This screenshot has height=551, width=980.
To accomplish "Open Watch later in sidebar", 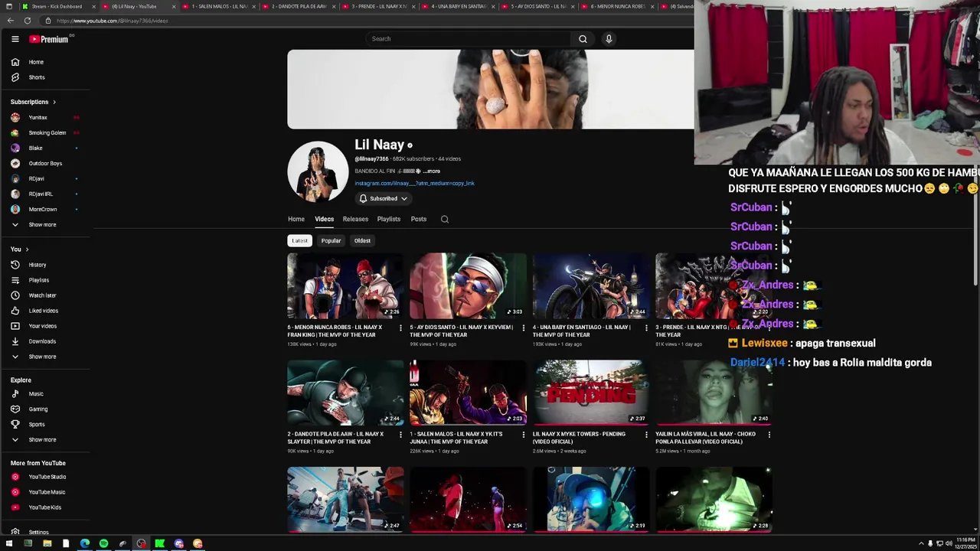I will click(x=46, y=295).
